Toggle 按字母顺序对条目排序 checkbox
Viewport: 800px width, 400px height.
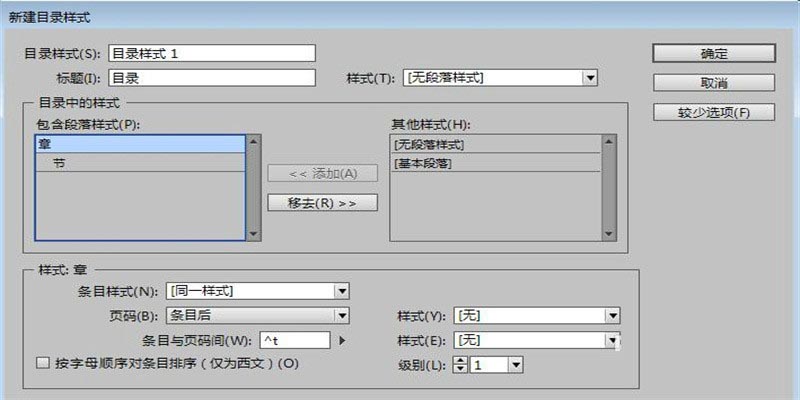click(43, 363)
